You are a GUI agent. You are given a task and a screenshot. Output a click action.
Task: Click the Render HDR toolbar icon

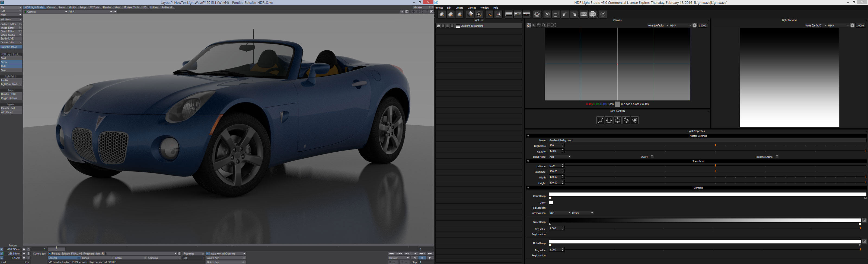coord(584,14)
